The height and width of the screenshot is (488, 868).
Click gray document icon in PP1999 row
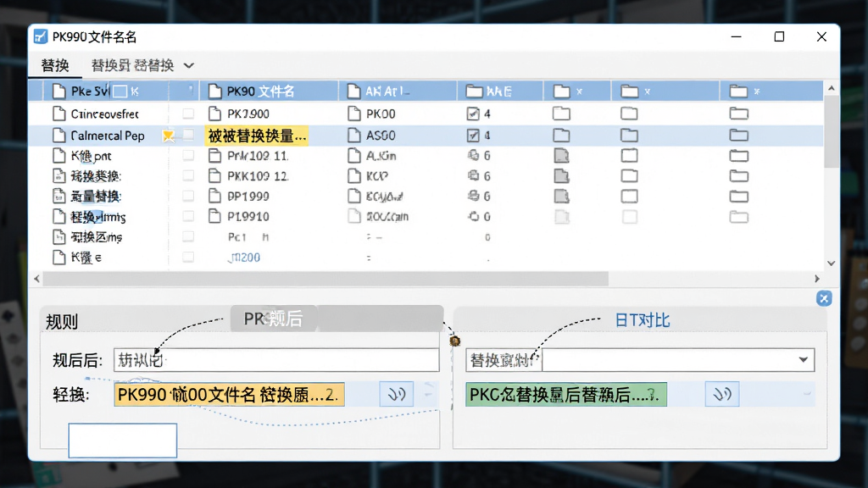[561, 197]
